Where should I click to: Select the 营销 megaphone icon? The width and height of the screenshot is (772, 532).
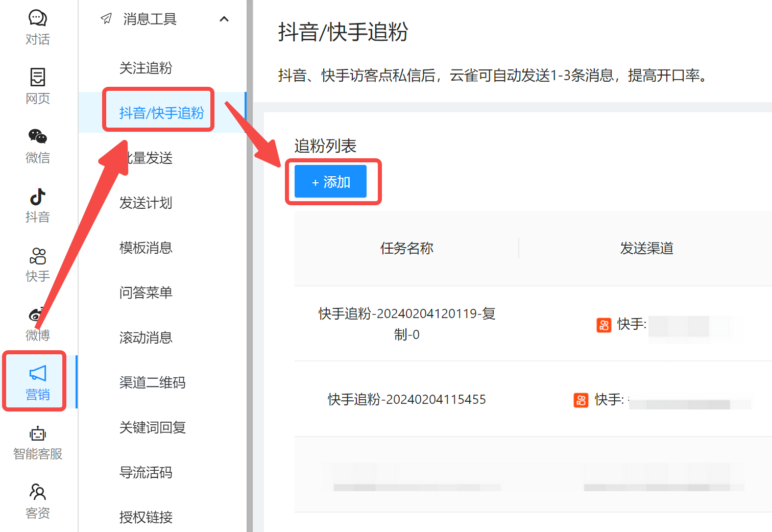click(37, 374)
